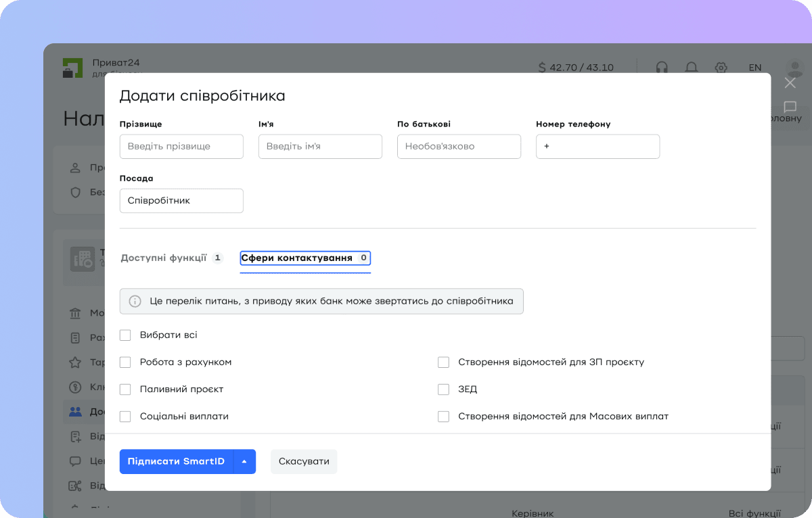
Task: Check 'Соціальні виплати' checkbox
Action: pos(125,416)
